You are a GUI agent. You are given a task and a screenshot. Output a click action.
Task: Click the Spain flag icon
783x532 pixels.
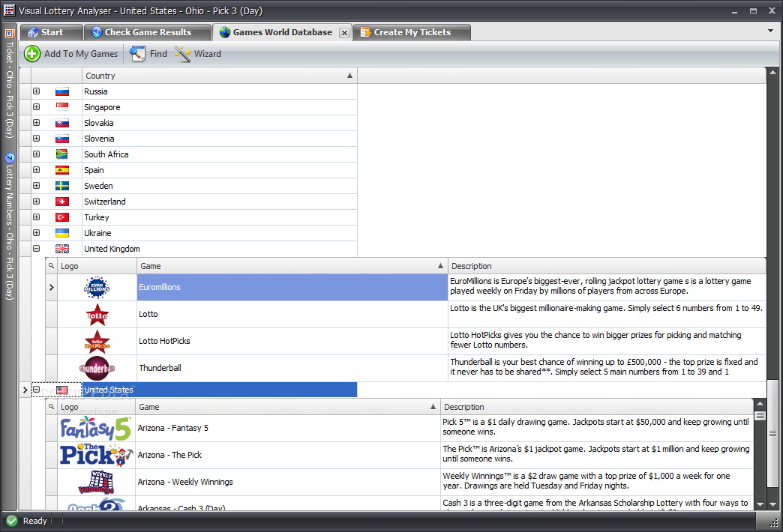pyautogui.click(x=62, y=170)
